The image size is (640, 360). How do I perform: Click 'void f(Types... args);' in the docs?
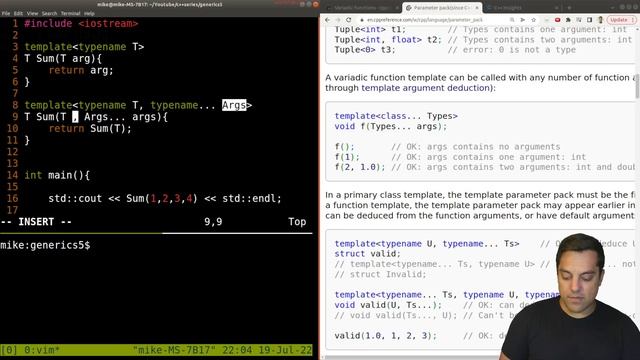391,126
